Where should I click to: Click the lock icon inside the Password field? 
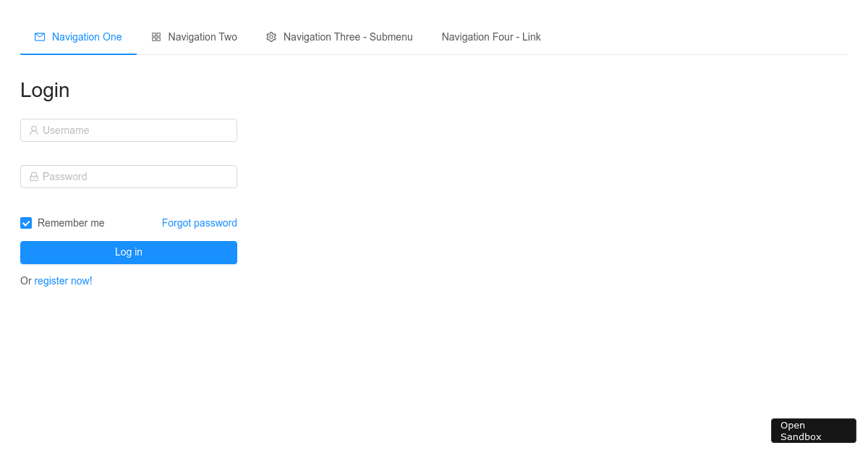(34, 177)
